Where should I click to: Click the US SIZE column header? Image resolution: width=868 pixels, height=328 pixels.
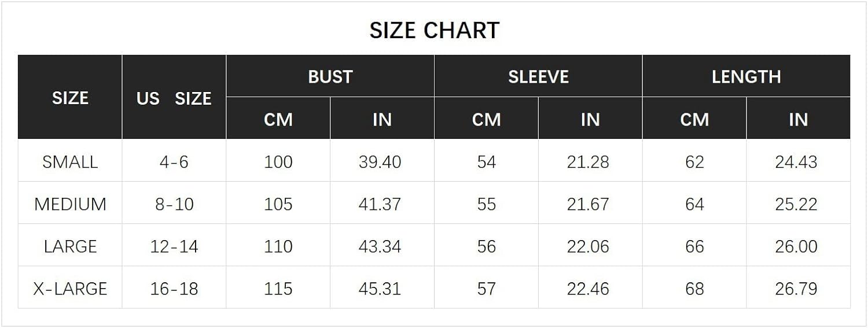pyautogui.click(x=174, y=98)
